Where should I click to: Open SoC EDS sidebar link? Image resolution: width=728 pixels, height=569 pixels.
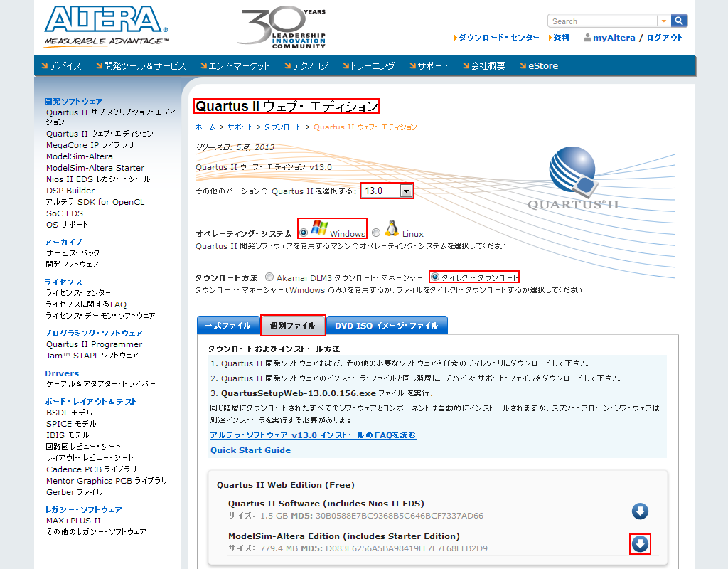65,213
